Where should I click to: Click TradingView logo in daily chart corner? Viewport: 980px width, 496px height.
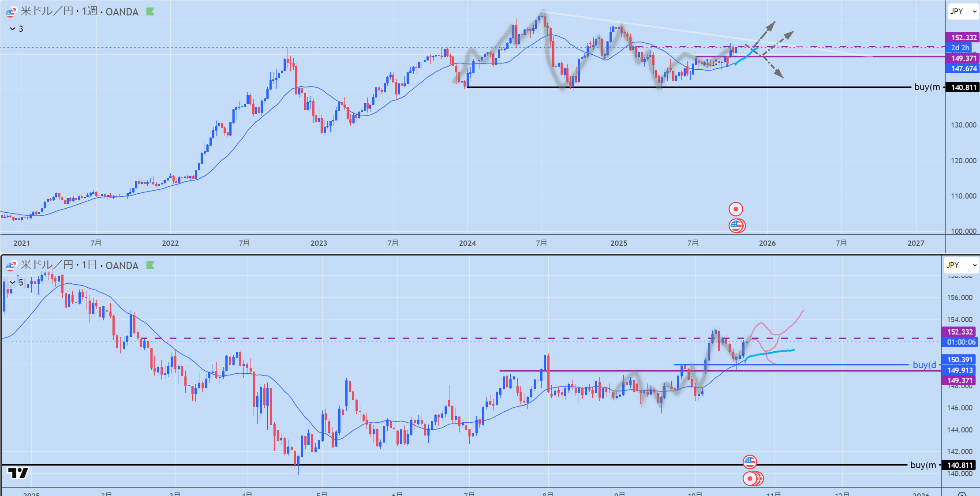coord(18,473)
